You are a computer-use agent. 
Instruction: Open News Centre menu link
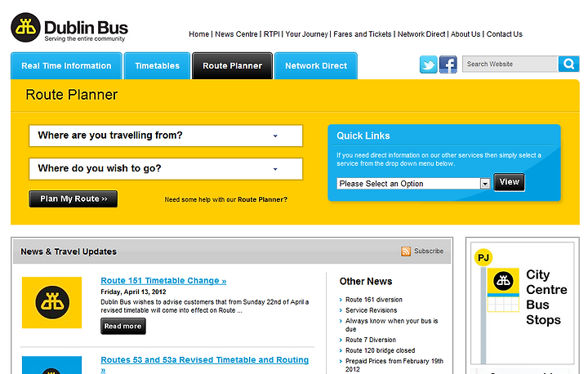pyautogui.click(x=236, y=34)
